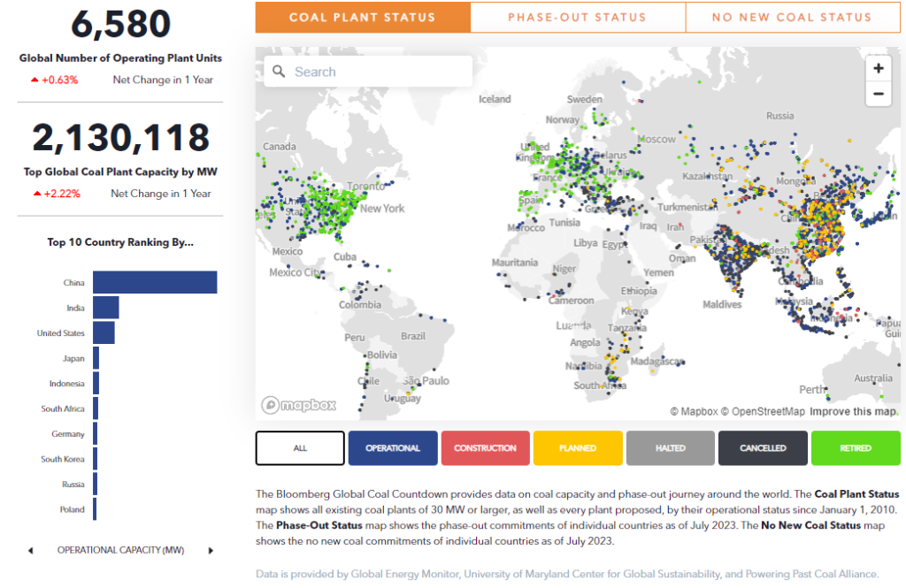Zoom out on the coal plant map
Screen dimensions: 906x588
pos(879,94)
